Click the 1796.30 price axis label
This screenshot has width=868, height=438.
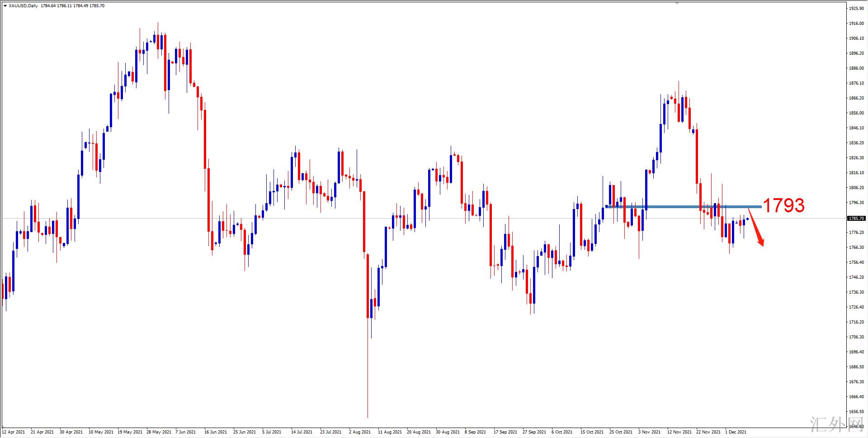pos(856,203)
